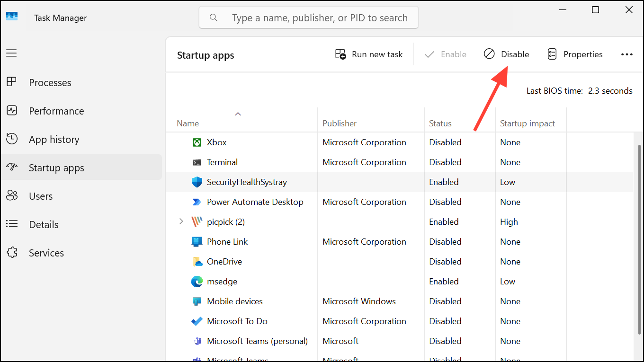Select the Performance sidebar icon

point(12,110)
